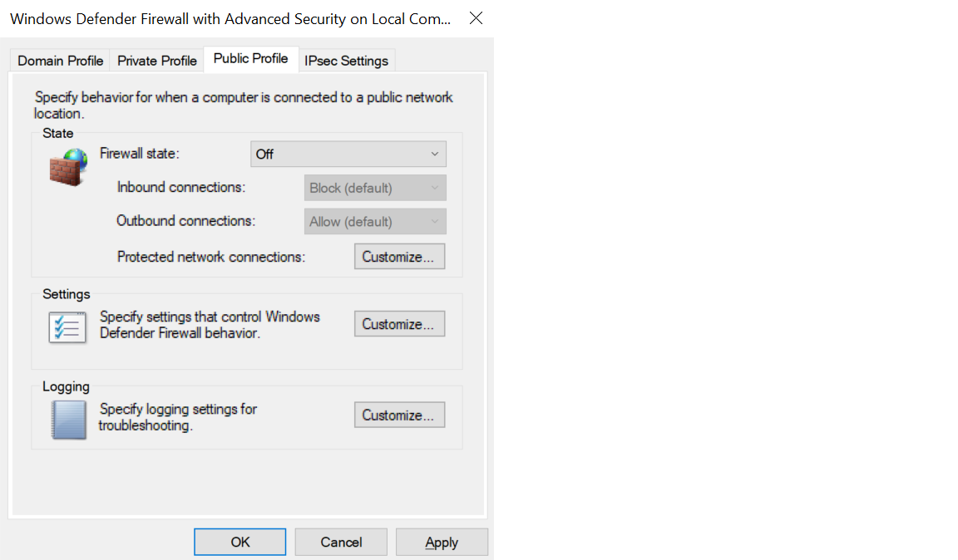Click the Specify logging settings for troubleshooting text

click(x=178, y=417)
